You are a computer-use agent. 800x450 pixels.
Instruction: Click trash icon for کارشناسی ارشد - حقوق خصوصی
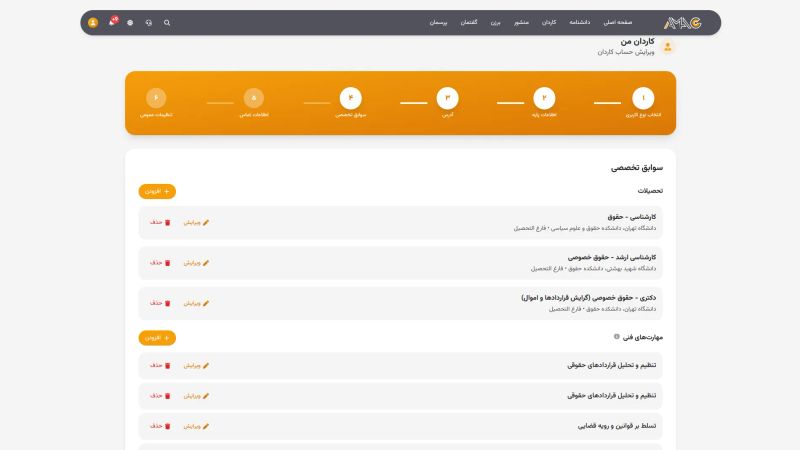pyautogui.click(x=167, y=263)
